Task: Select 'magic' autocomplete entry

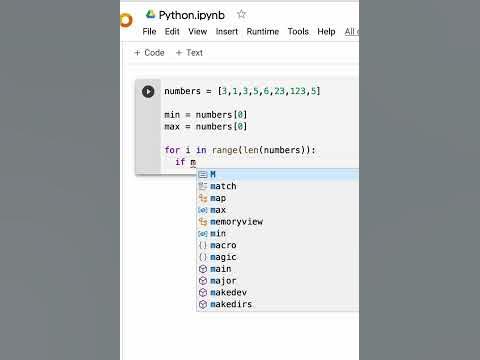Action: point(278,257)
